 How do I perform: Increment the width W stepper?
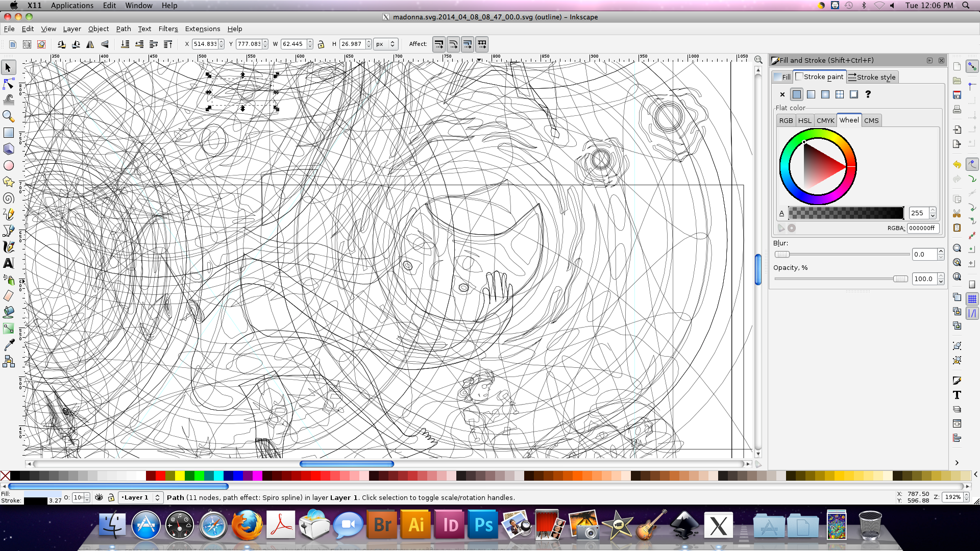310,42
